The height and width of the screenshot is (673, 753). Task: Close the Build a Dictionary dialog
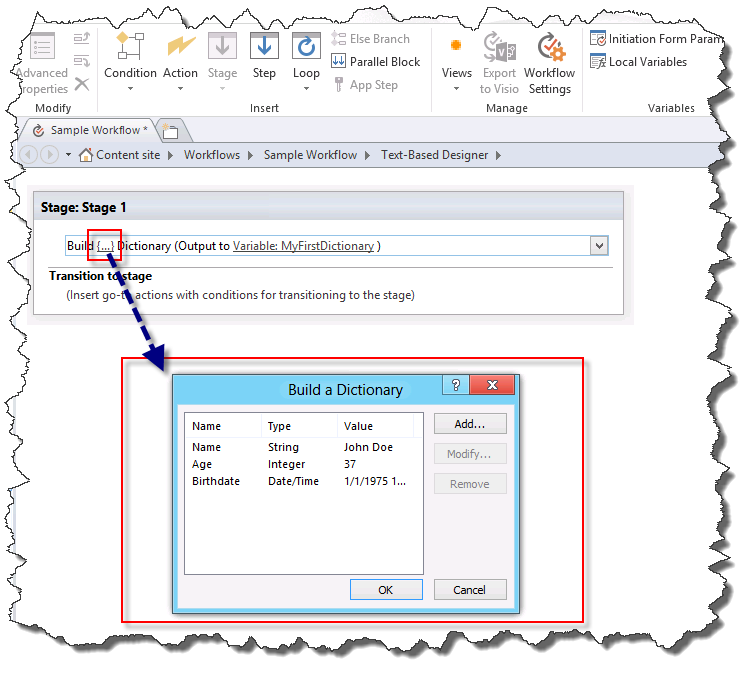tap(492, 385)
